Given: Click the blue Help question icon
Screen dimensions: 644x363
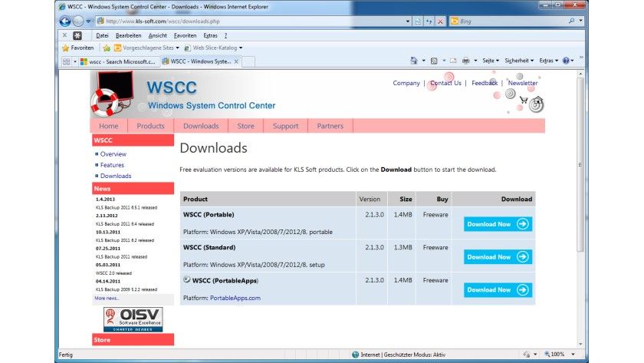Looking at the screenshot, I should coord(566,61).
